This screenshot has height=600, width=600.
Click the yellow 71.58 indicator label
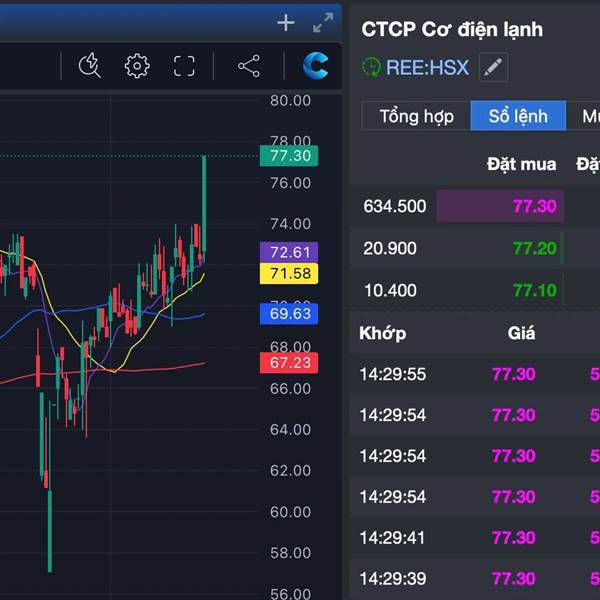pyautogui.click(x=289, y=273)
